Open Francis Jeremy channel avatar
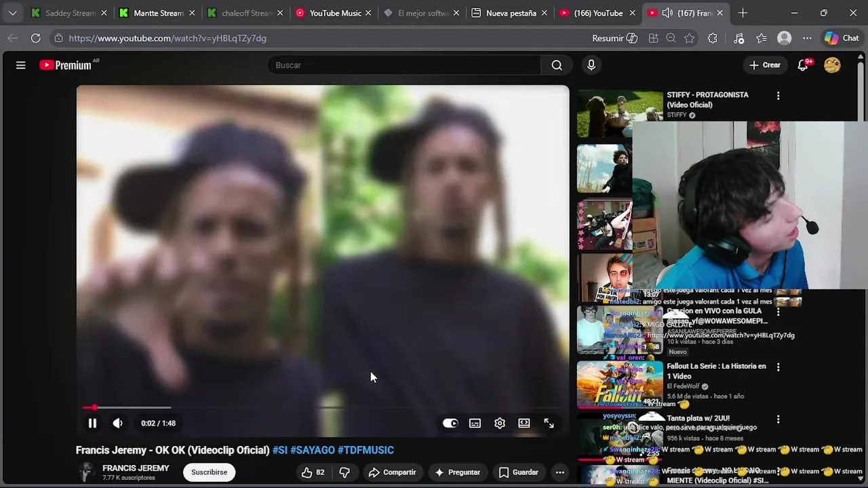The height and width of the screenshot is (488, 868). (x=86, y=472)
